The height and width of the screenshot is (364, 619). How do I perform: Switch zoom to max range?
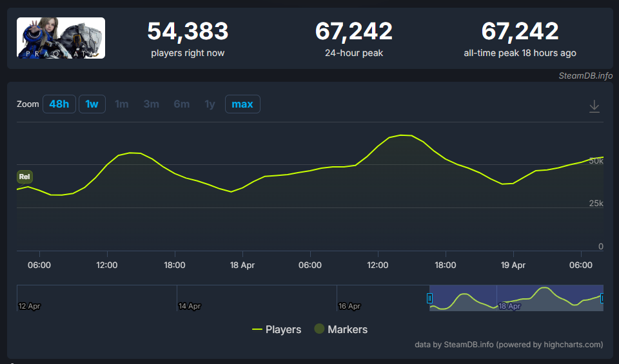242,104
